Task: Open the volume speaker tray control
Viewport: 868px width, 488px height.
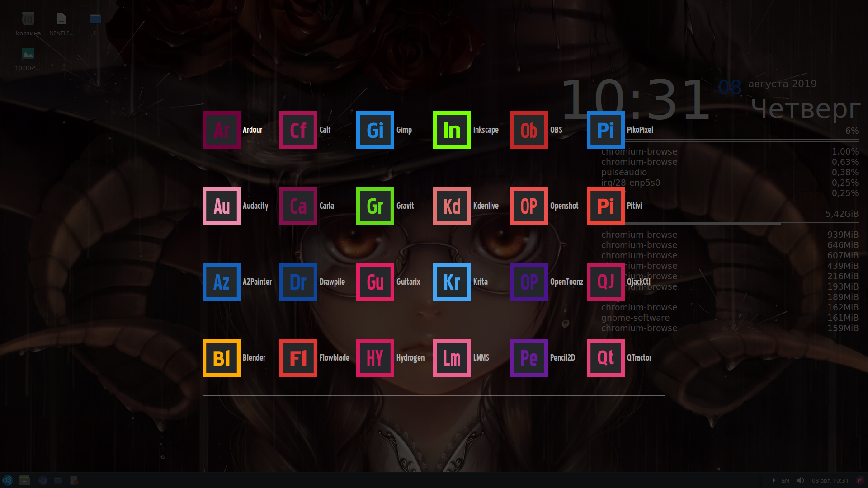Action: click(x=801, y=480)
